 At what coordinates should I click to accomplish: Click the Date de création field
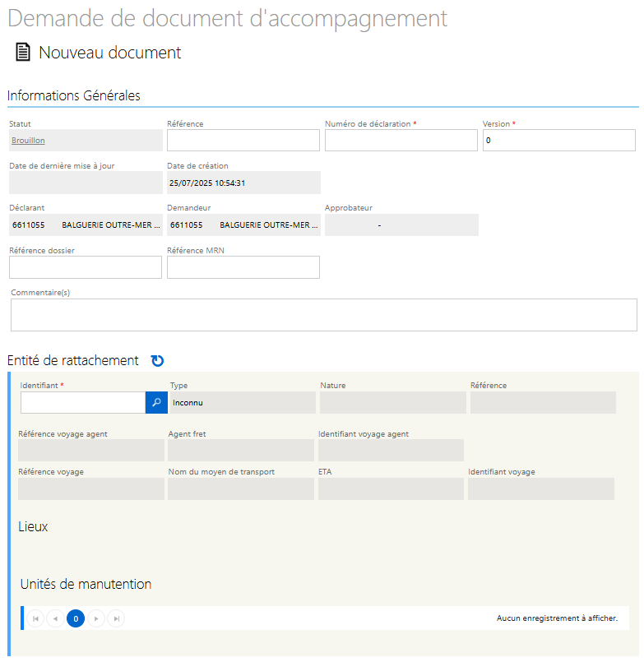243,183
